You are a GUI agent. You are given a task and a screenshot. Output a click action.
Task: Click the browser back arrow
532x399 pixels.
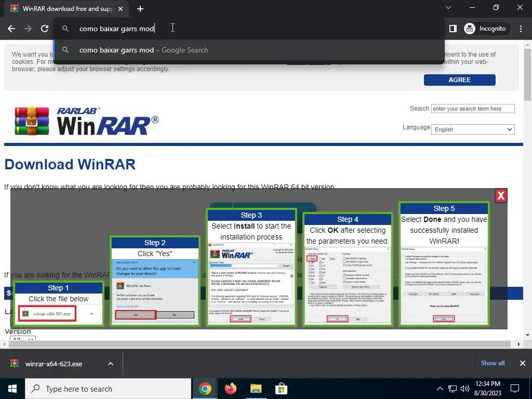(x=11, y=29)
